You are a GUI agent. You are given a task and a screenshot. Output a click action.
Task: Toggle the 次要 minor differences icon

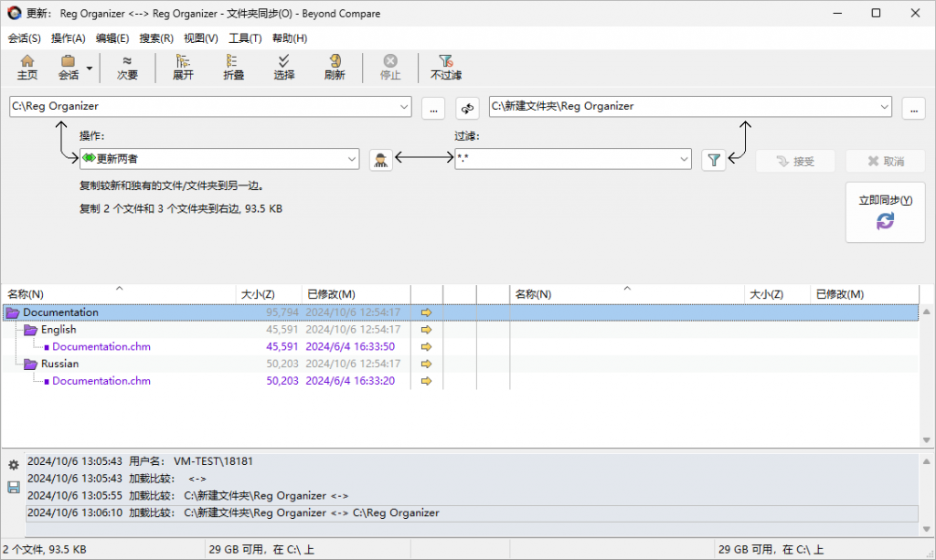coord(127,67)
